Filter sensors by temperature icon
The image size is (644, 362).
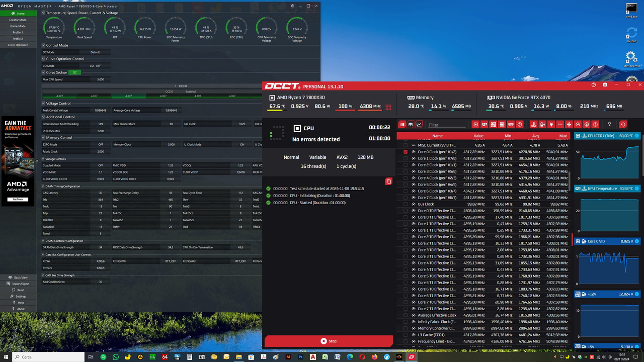pos(534,124)
